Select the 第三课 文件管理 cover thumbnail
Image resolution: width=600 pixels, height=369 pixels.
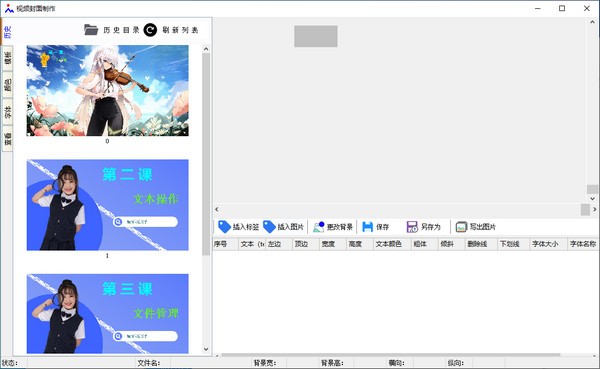pos(108,313)
